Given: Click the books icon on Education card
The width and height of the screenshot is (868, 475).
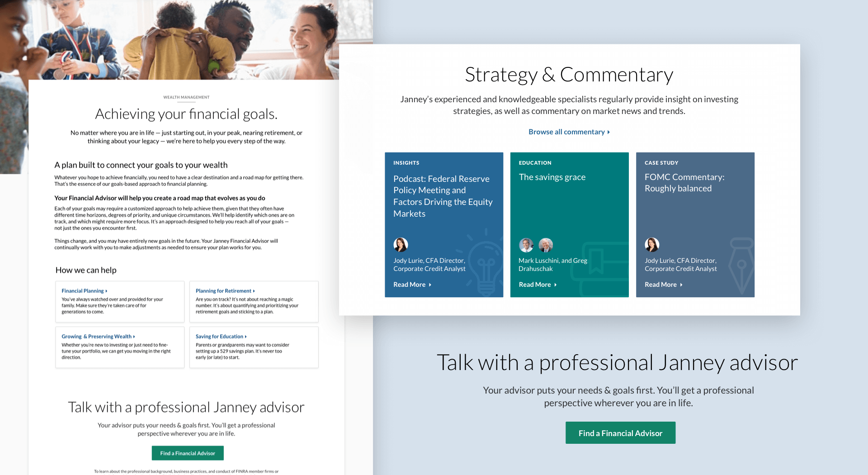Looking at the screenshot, I should [x=600, y=269].
